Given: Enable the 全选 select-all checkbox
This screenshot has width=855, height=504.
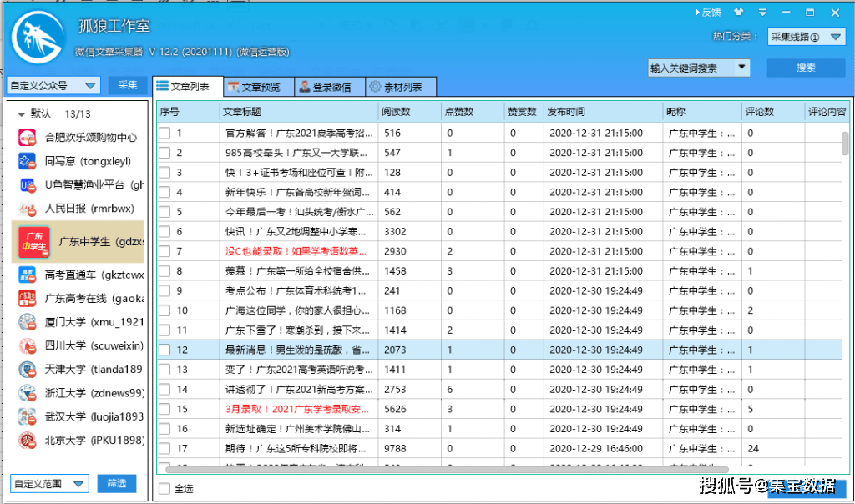Looking at the screenshot, I should pos(164,489).
